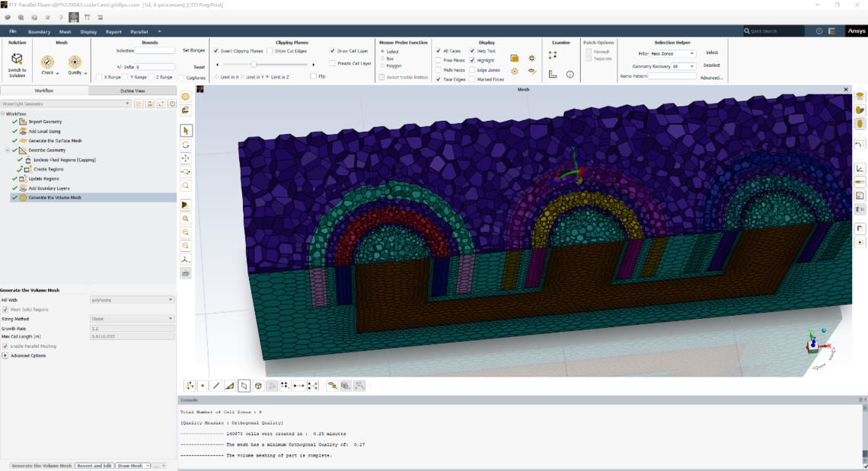Select the pointer selection tool above viewport
Image resolution: width=868 pixels, height=471 pixels.
coord(185,130)
